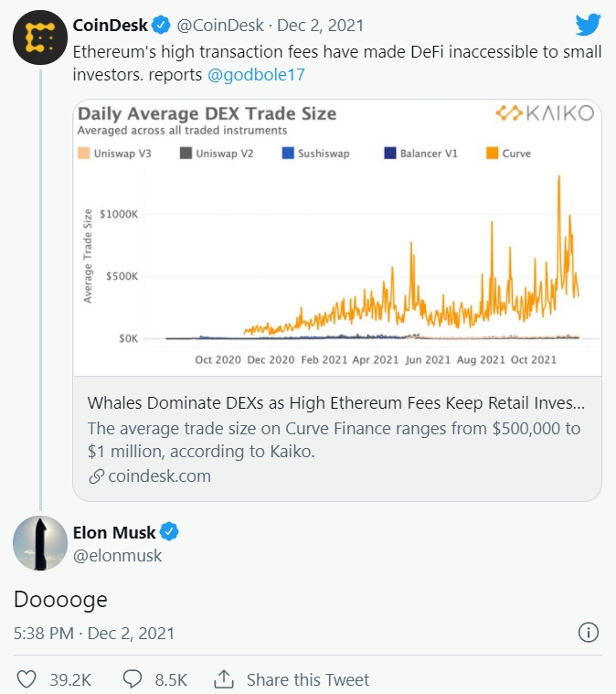Like the tweet with heart icon
616x694 pixels.
pyautogui.click(x=27, y=679)
